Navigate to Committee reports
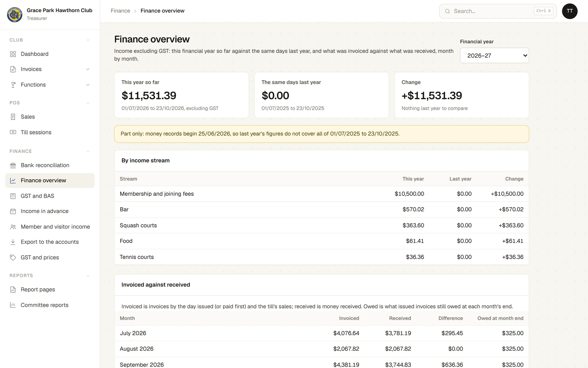 [50, 305]
